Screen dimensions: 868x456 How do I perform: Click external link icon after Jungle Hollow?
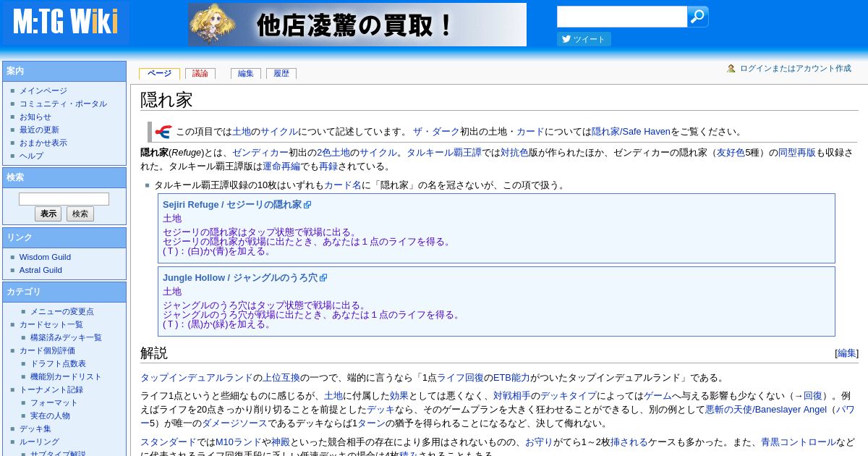(323, 278)
